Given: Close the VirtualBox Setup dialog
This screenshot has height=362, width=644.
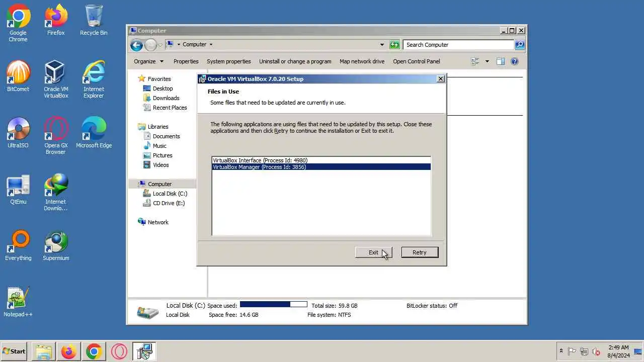Looking at the screenshot, I should coord(441,79).
